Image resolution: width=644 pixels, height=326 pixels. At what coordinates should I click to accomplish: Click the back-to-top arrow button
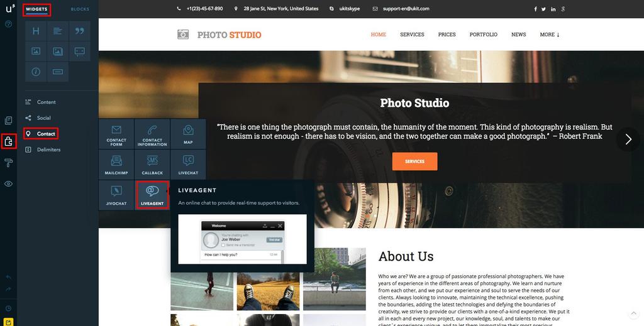[x=633, y=313]
